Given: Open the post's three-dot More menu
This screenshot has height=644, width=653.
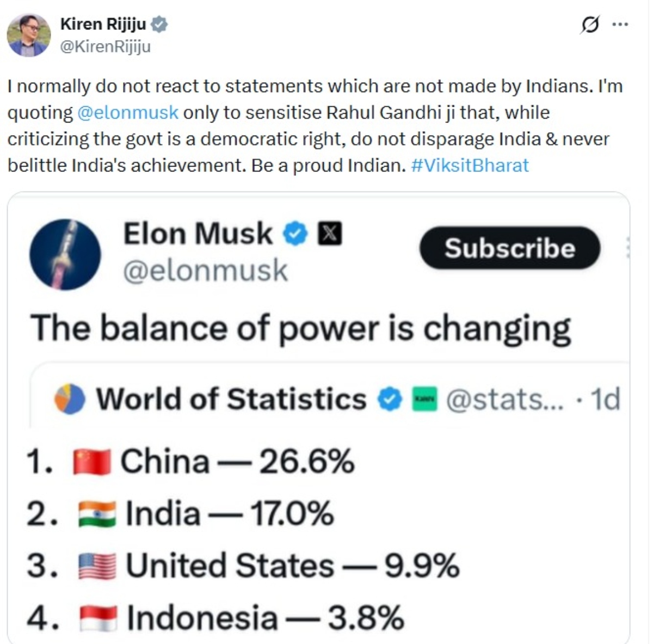Looking at the screenshot, I should coord(620,24).
